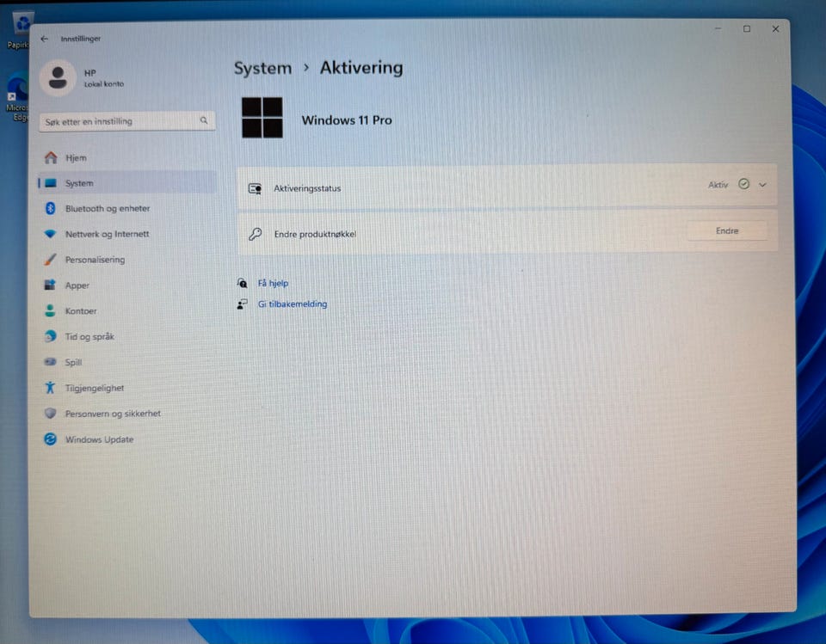Click the Windows Update sync icon
The image size is (826, 644).
[50, 439]
